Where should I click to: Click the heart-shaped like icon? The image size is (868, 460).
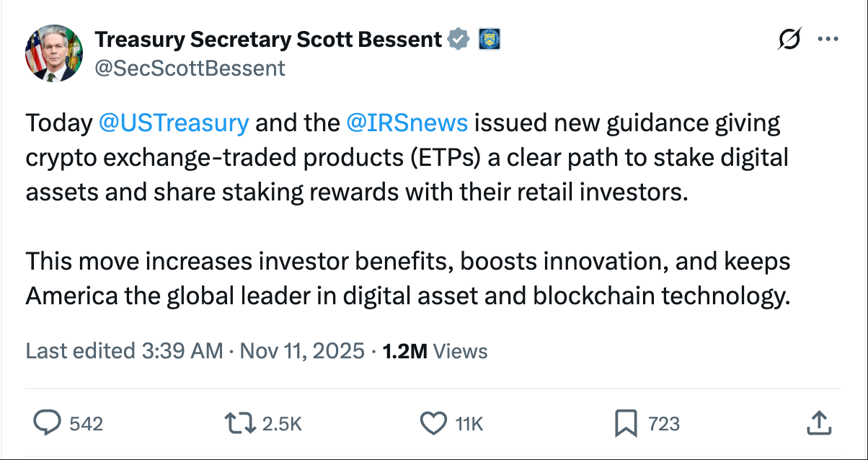434,424
